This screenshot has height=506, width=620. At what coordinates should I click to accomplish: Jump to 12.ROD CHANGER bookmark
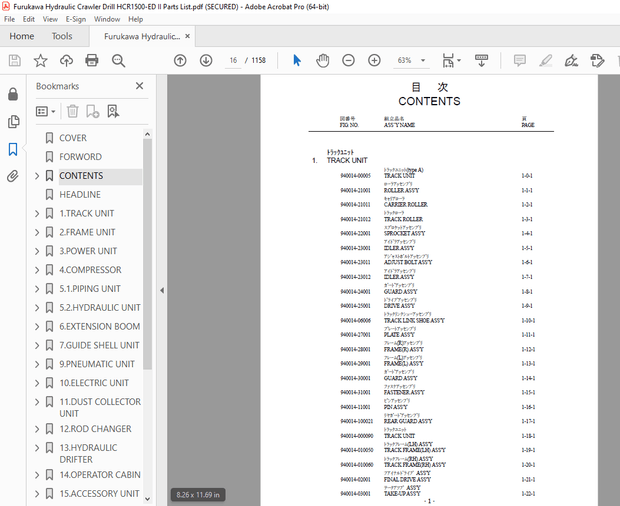click(95, 429)
